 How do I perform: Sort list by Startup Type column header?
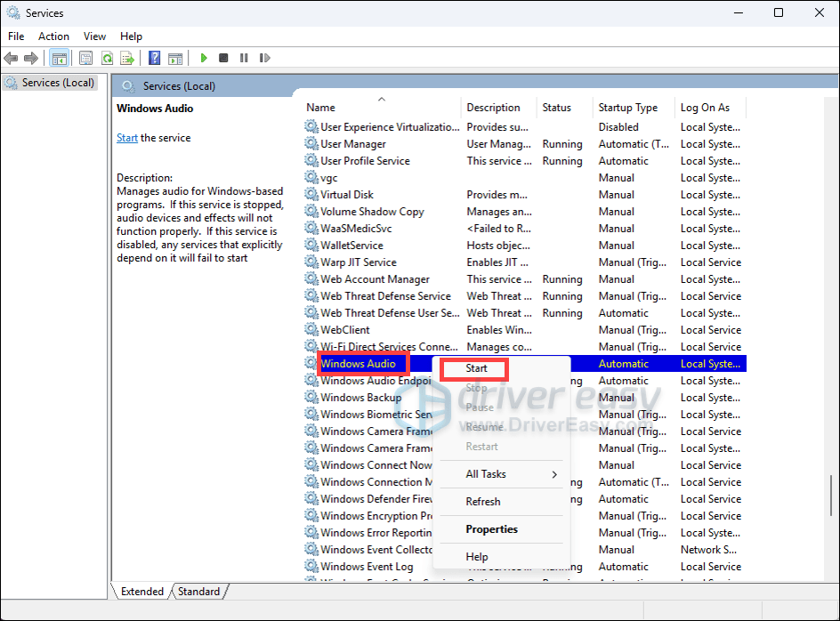[628, 108]
